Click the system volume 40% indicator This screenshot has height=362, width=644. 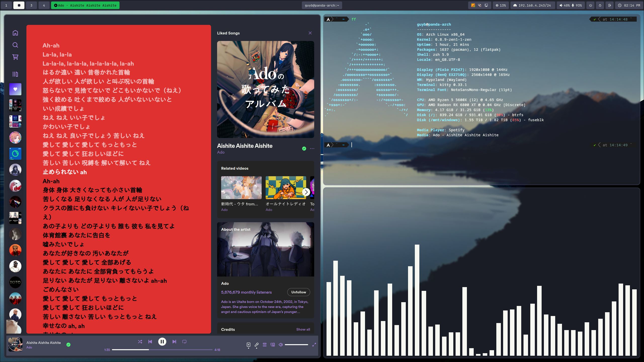point(565,5)
